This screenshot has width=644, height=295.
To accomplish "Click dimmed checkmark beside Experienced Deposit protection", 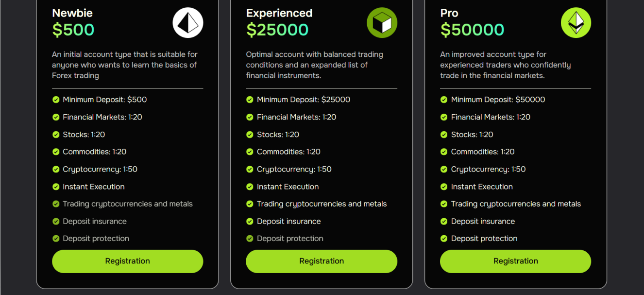I will click(x=250, y=239).
